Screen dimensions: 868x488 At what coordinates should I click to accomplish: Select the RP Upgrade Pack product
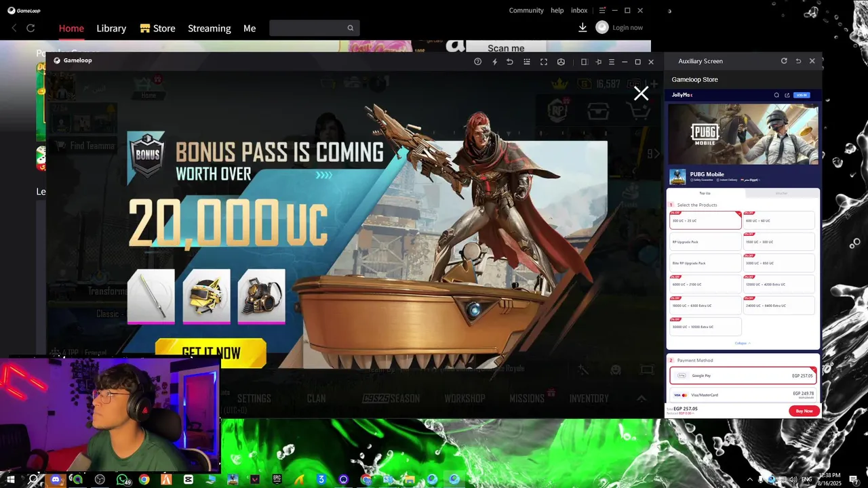pos(705,241)
